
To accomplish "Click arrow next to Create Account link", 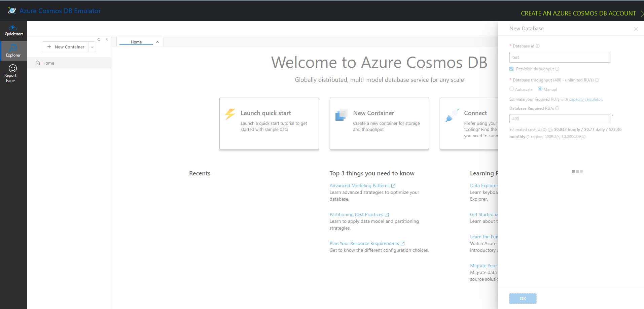I will pos(642,13).
